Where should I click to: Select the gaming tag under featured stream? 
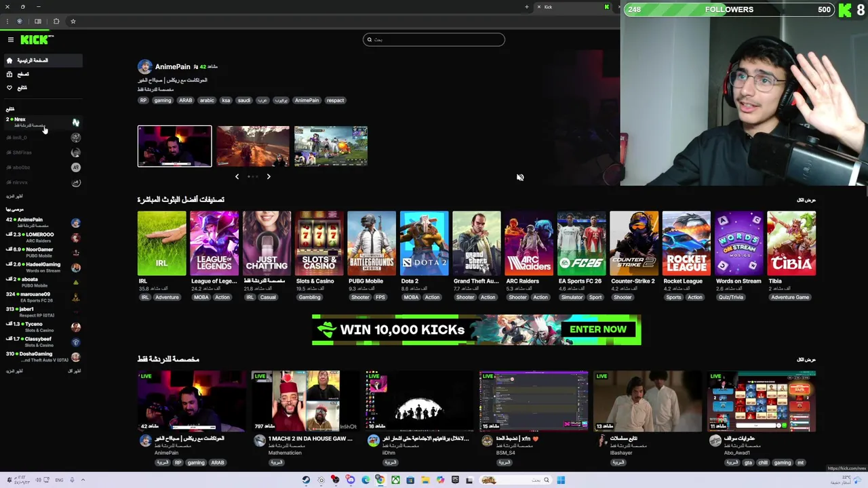(x=163, y=100)
